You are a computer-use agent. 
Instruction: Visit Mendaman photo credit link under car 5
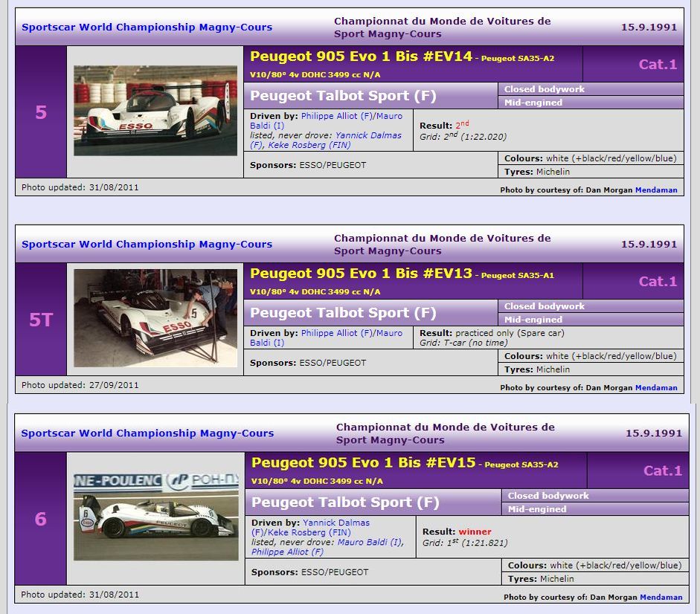tap(655, 190)
